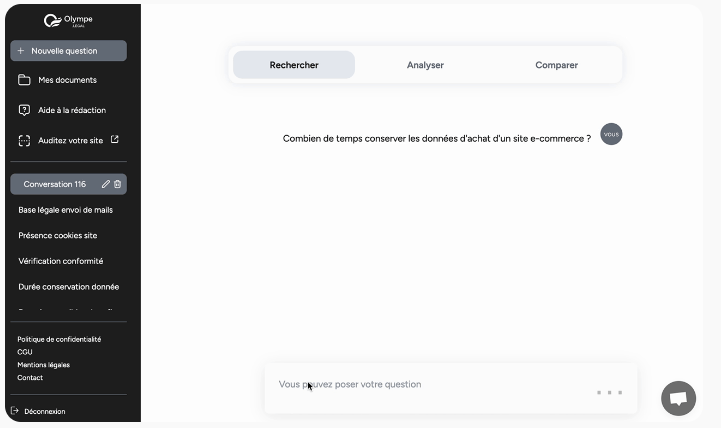Open the Présence cookies site conversation
This screenshot has width=721, height=428.
[58, 235]
